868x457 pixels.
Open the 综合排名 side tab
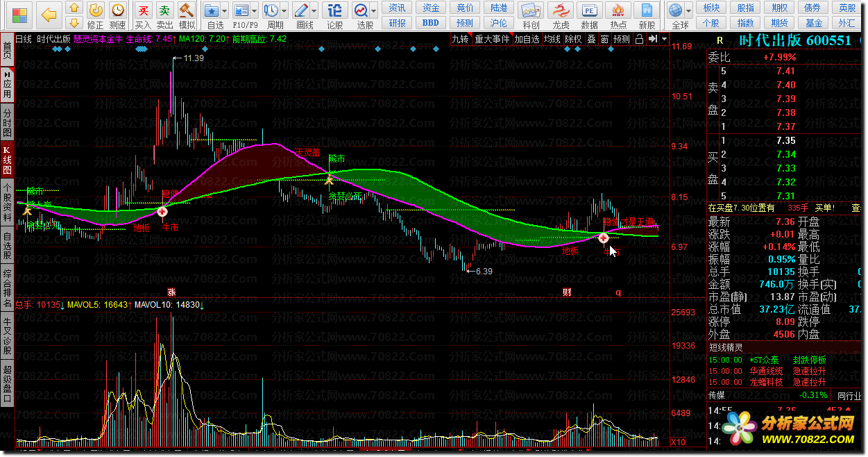point(7,288)
